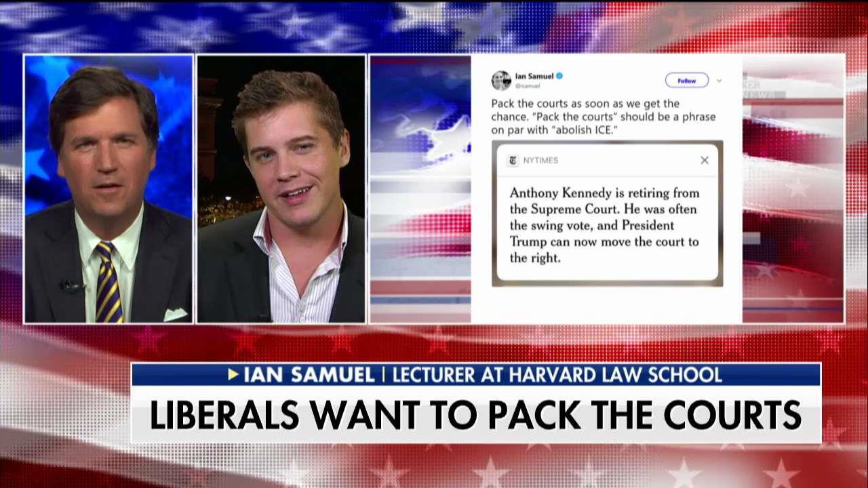
Task: Click the blue verified badge next to Ian Samuel
Action: coord(559,76)
